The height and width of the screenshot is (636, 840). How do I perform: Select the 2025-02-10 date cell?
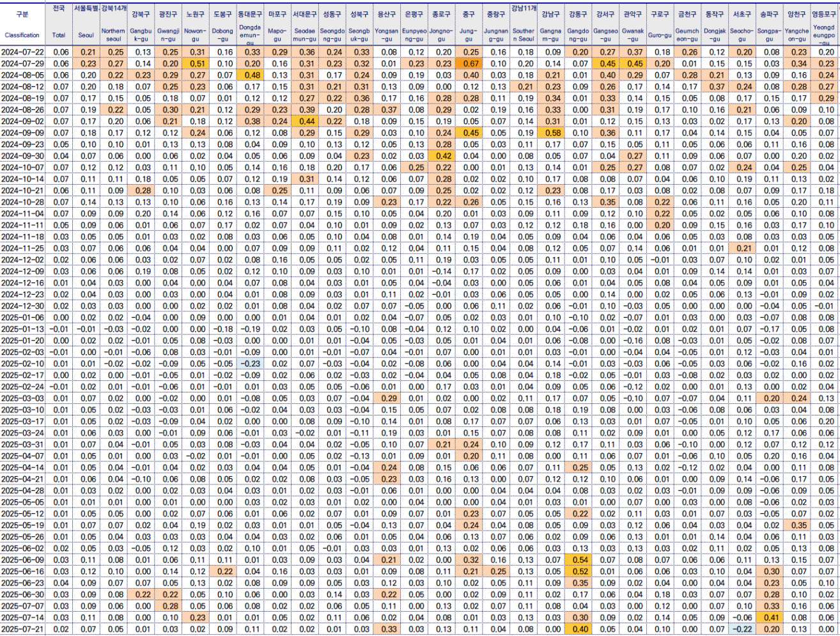click(x=22, y=363)
